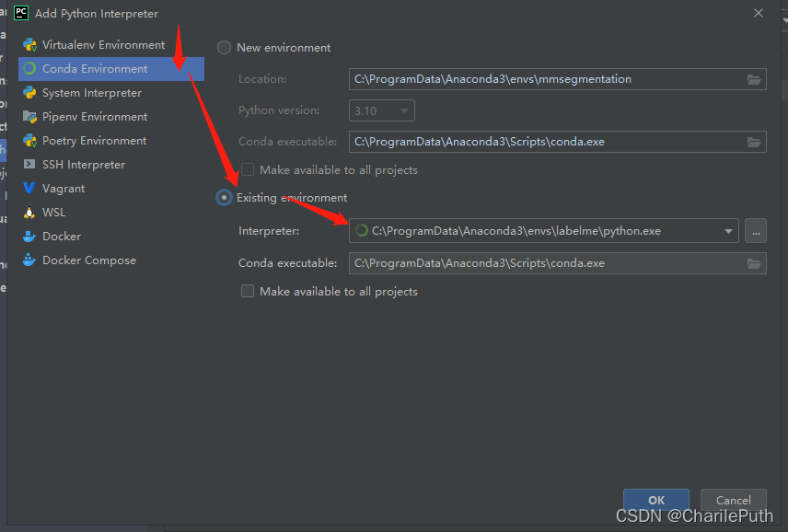Select the Existing environment radio button

(224, 197)
